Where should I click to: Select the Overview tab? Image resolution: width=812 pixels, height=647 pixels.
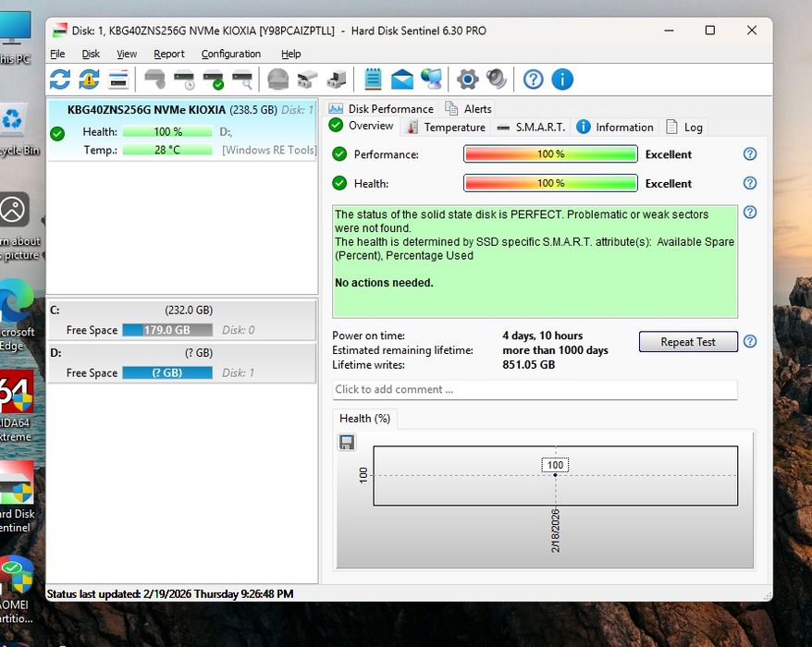[362, 126]
